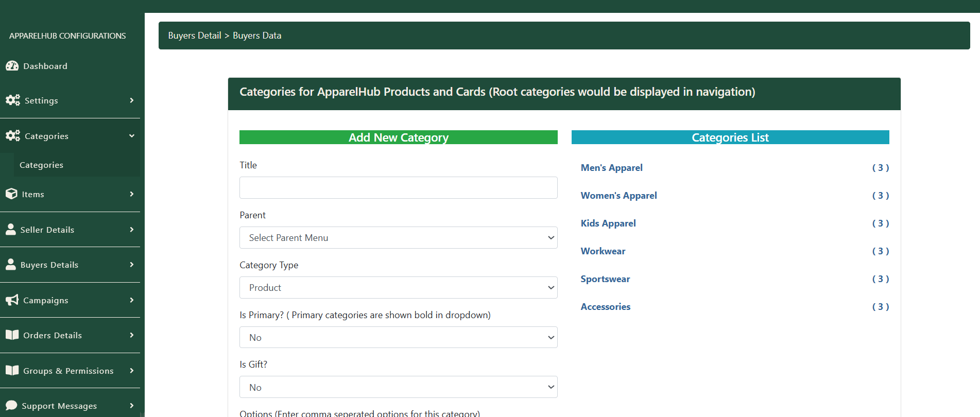Click the Accessories count (3)
Image resolution: width=980 pixels, height=417 pixels.
881,307
